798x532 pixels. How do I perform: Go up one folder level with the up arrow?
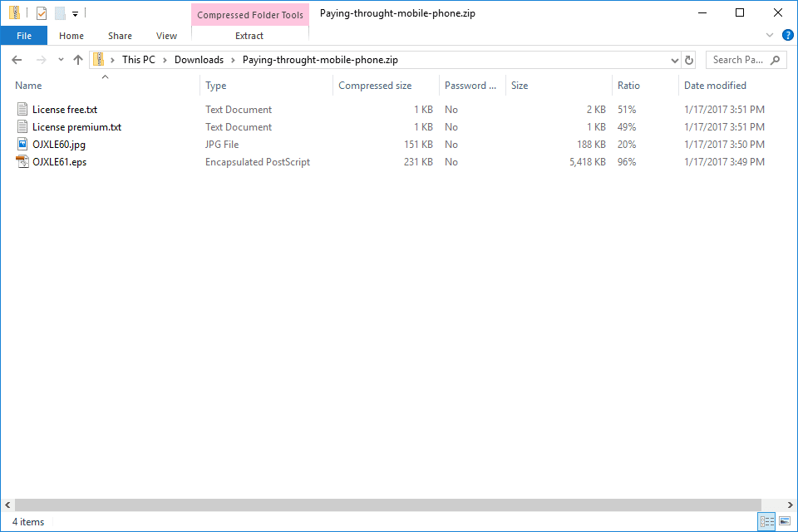[x=78, y=60]
